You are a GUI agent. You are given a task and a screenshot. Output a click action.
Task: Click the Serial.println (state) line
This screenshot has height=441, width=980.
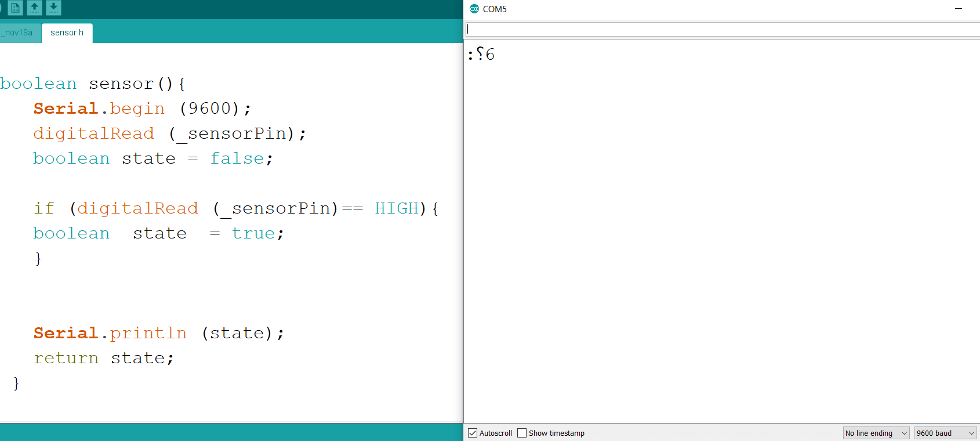click(x=159, y=333)
